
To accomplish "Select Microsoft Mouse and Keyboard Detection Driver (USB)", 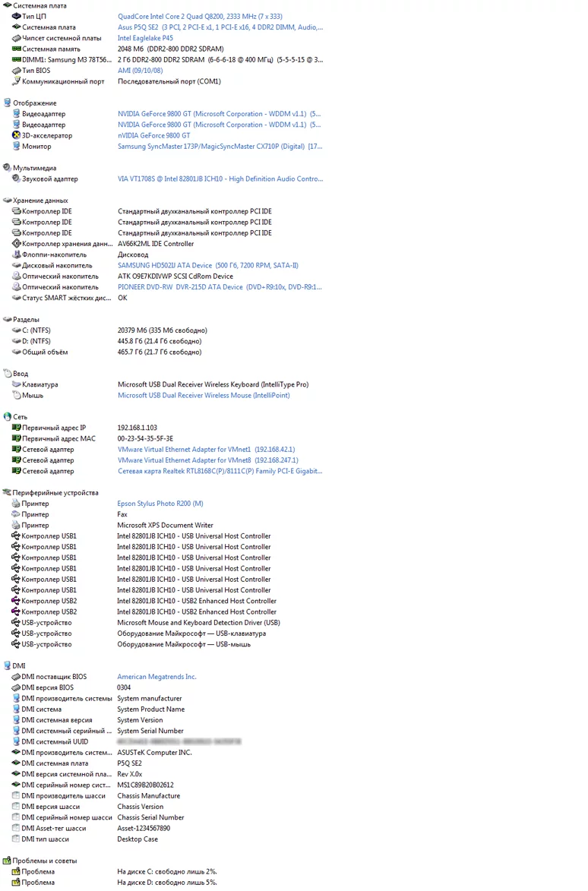I will pos(199,622).
